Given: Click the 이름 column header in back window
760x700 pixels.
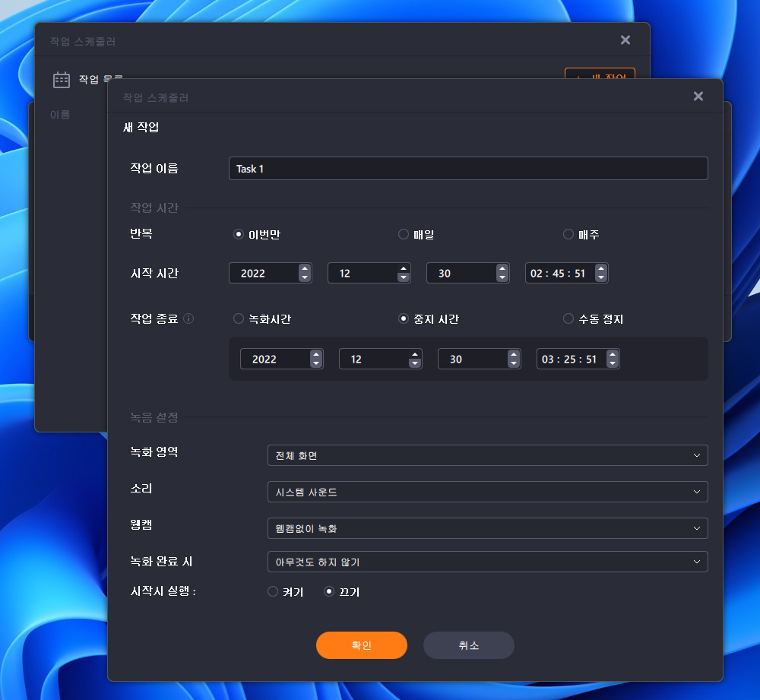Looking at the screenshot, I should tap(60, 115).
